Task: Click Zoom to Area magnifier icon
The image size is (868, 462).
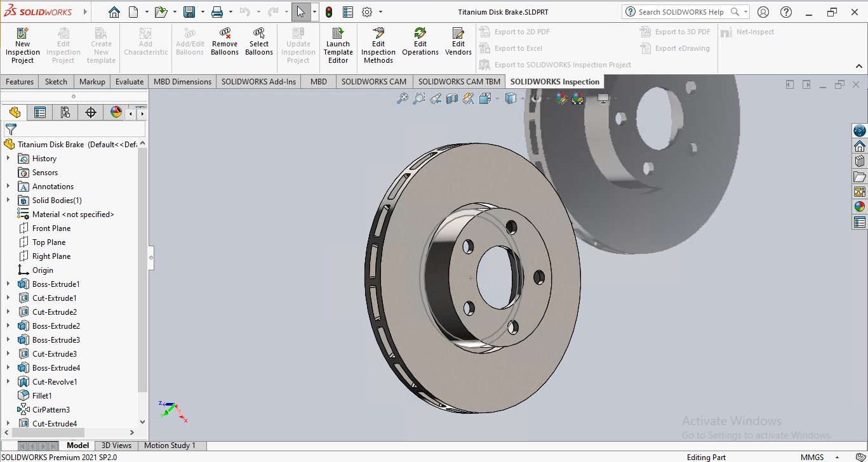Action: tap(419, 98)
